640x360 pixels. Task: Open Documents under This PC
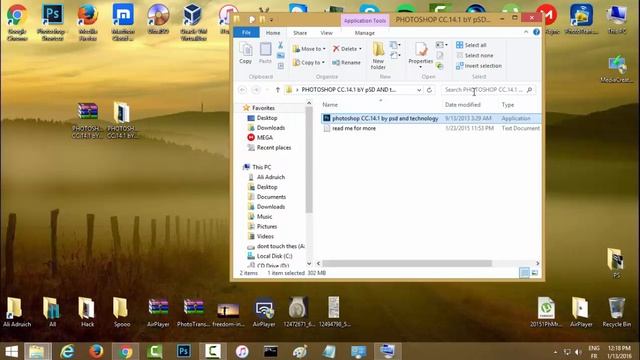pyautogui.click(x=267, y=197)
